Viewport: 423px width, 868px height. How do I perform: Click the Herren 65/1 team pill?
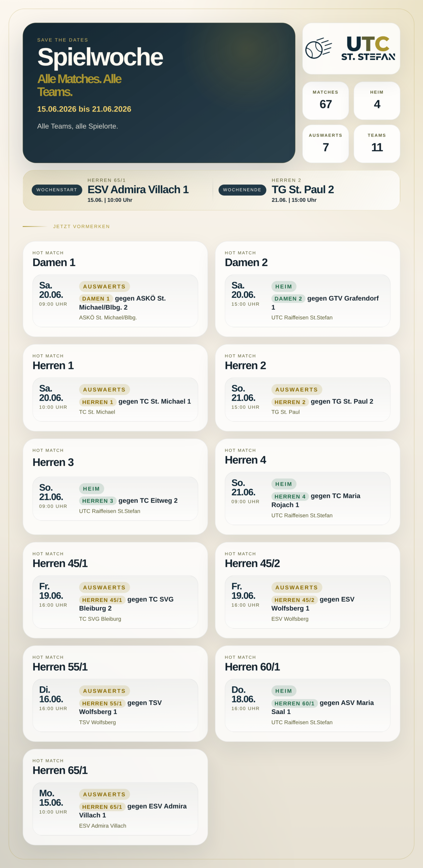[x=102, y=807]
